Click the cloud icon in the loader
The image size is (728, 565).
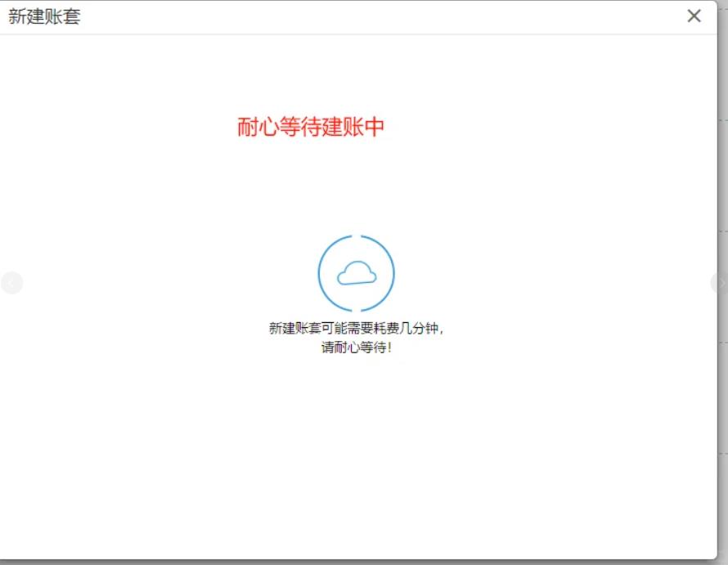(356, 273)
